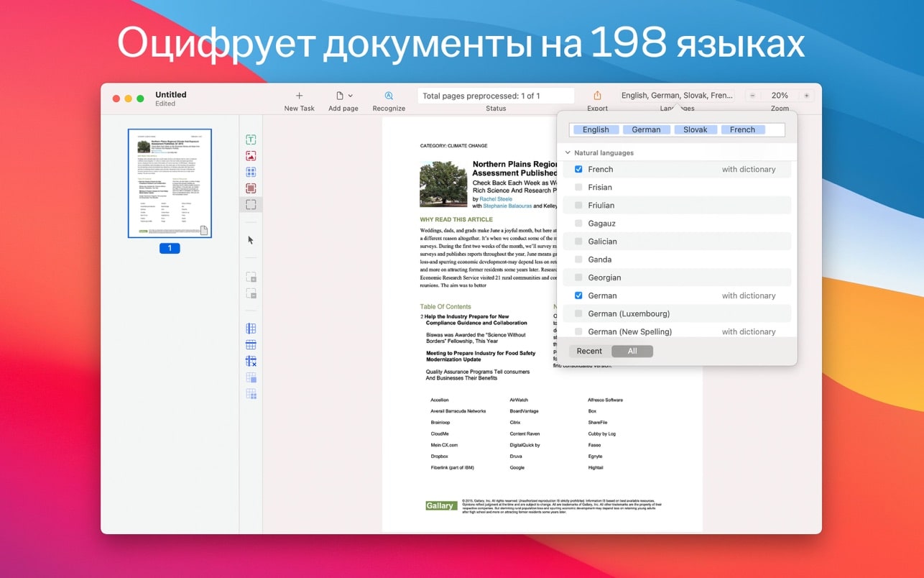
Task: Select the arrow pointer tool
Action: click(251, 239)
